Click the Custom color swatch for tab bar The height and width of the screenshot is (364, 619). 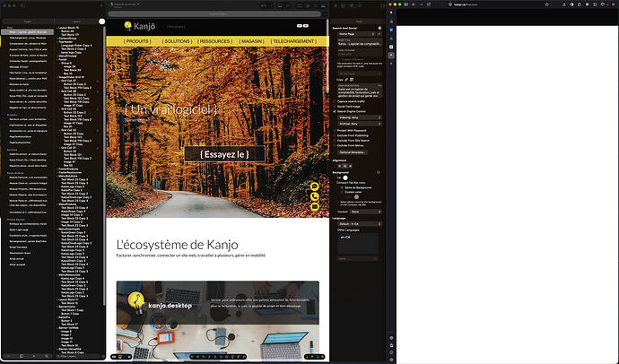[x=356, y=196]
